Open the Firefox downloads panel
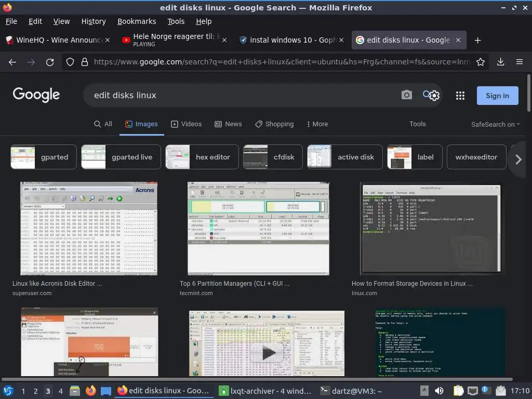The height and width of the screenshot is (399, 532). click(x=500, y=62)
